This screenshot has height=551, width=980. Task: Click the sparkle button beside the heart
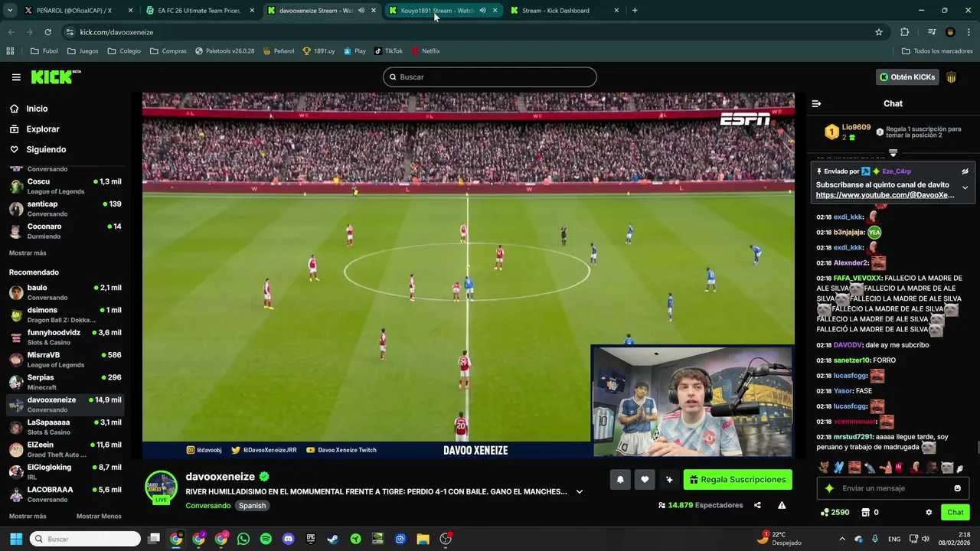click(x=669, y=480)
